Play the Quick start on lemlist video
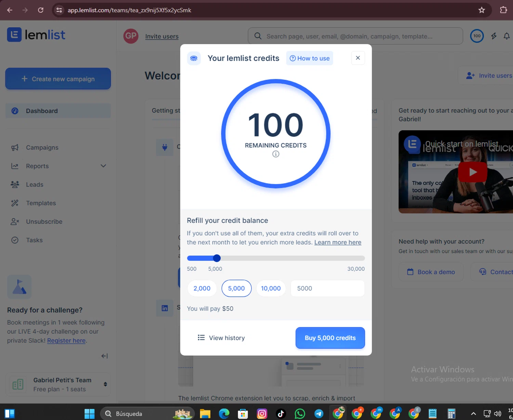513x420 pixels. point(473,172)
